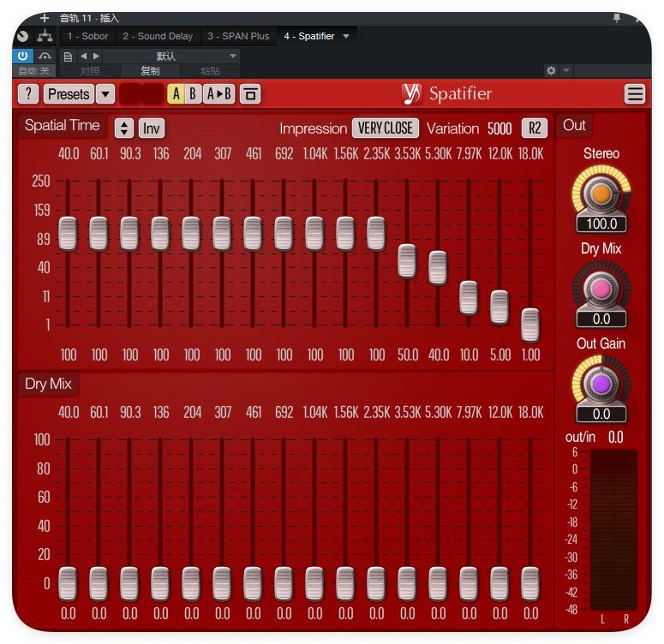Click the Out panel tab
Viewport: 664px width, 644px height.
point(574,125)
